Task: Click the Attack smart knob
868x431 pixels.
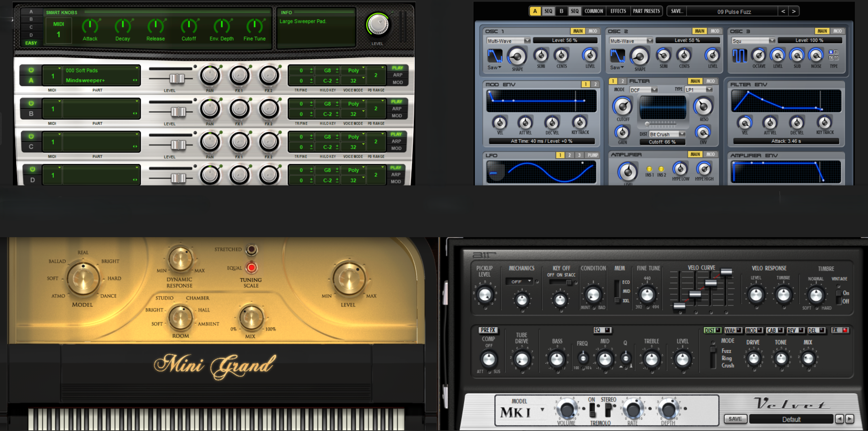Action: pos(90,26)
